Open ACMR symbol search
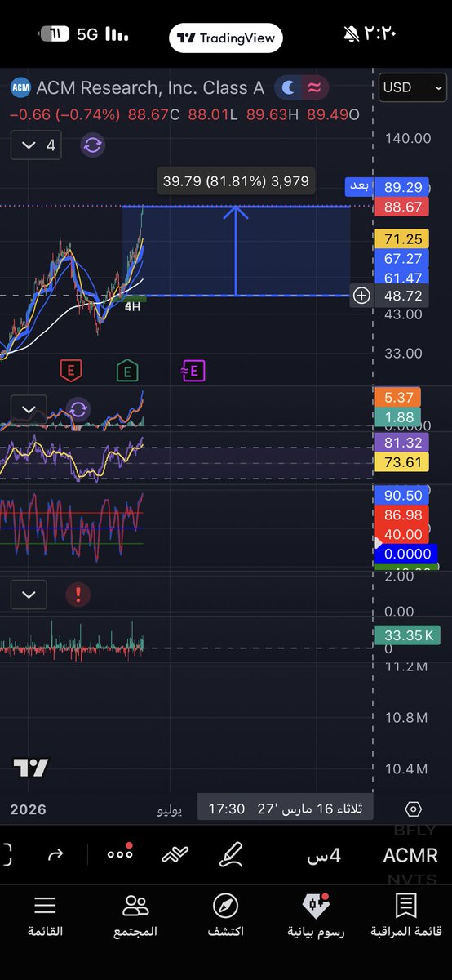Screen dimensions: 452x980 coord(410,856)
